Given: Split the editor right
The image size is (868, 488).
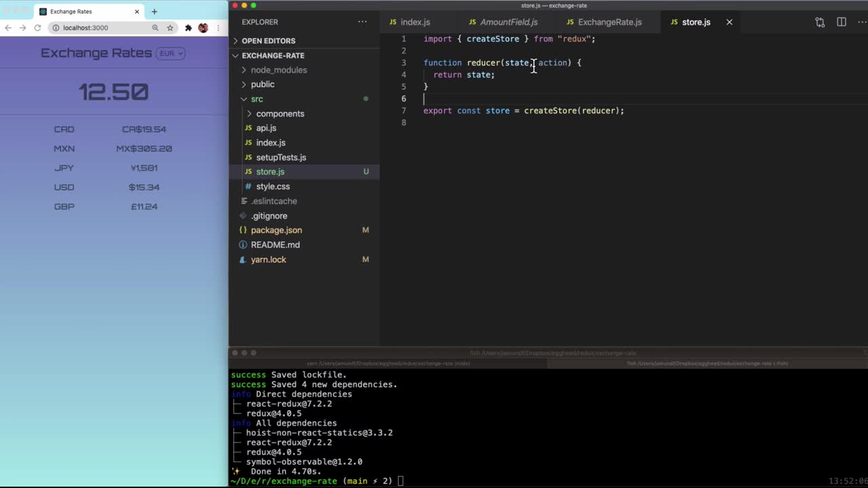Looking at the screenshot, I should (842, 22).
